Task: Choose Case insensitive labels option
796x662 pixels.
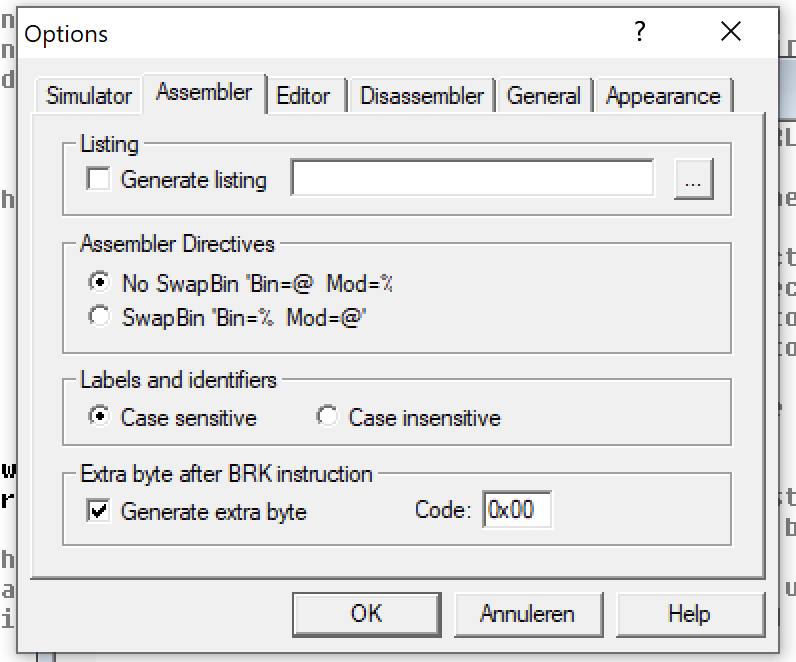Action: click(327, 417)
